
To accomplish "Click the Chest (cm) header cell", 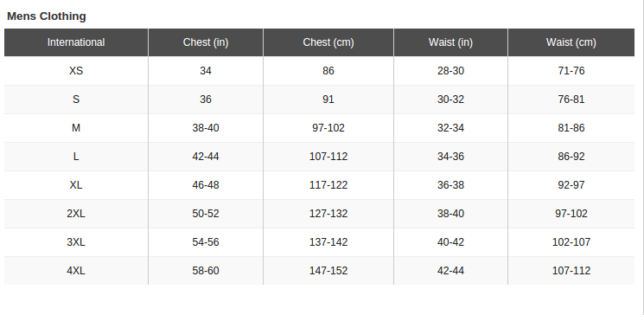I will tap(328, 42).
